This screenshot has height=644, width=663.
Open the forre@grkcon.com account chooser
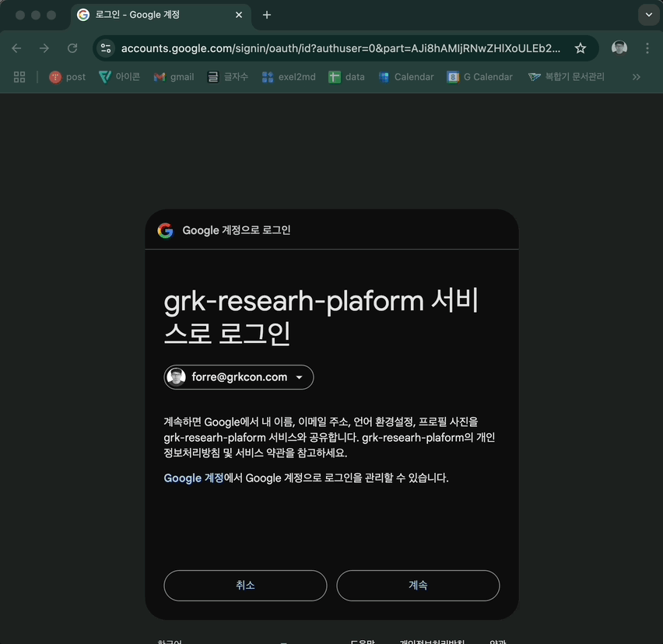pos(238,377)
